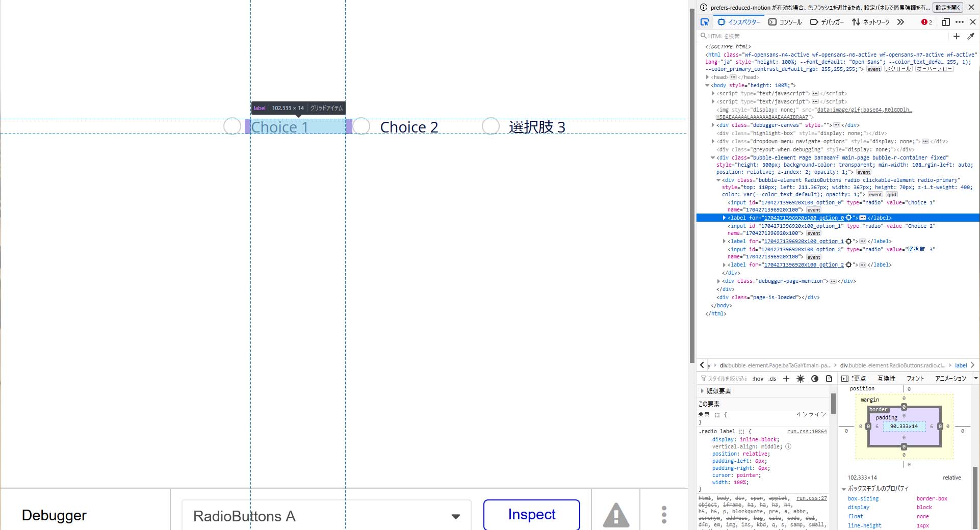Open the アニメーション sidebar tab
The image size is (980, 530).
coord(950,379)
